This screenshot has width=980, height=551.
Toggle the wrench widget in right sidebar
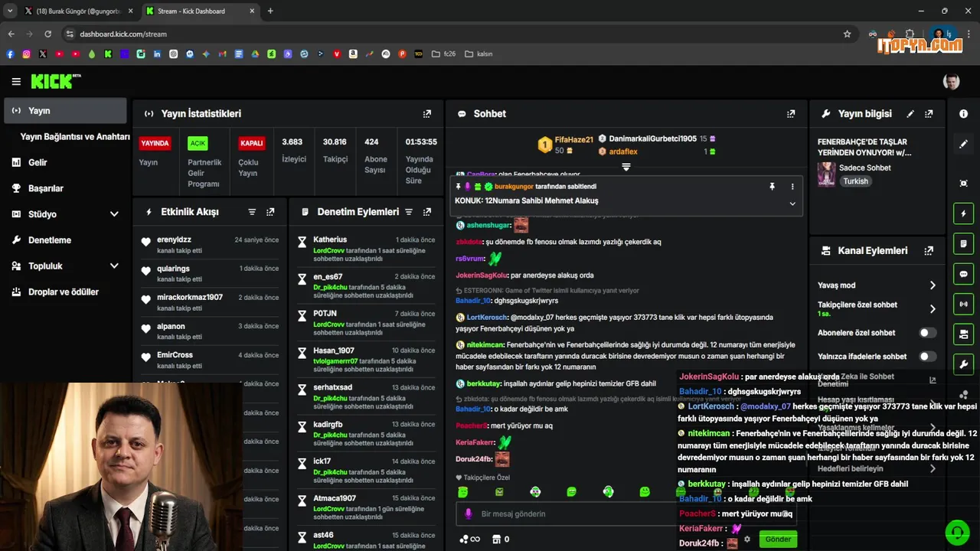(x=964, y=364)
